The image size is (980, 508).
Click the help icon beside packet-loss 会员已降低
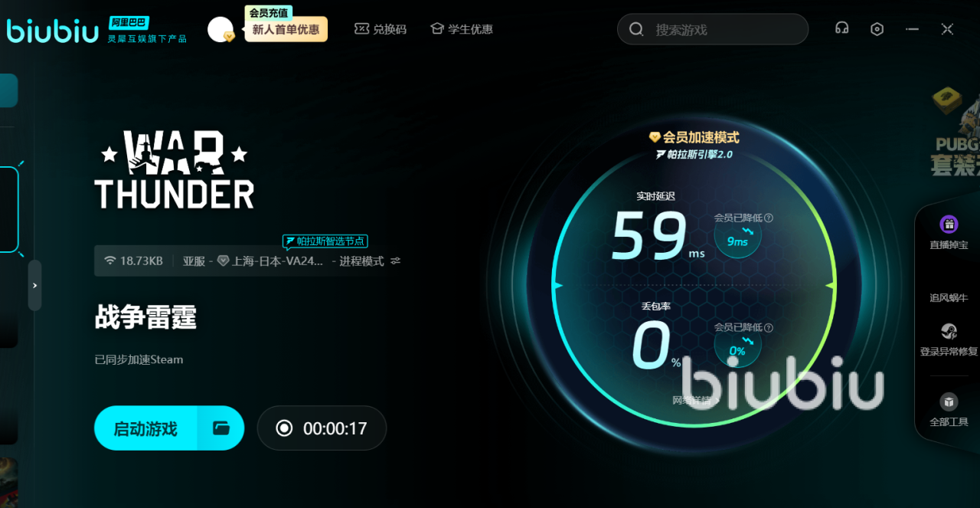click(769, 327)
